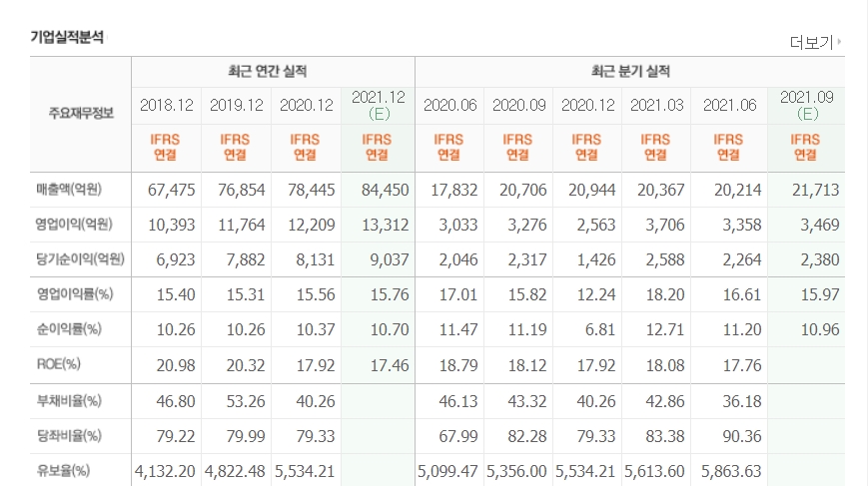Select the ROE(%) row label
This screenshot has height=486, width=868.
coord(59,364)
